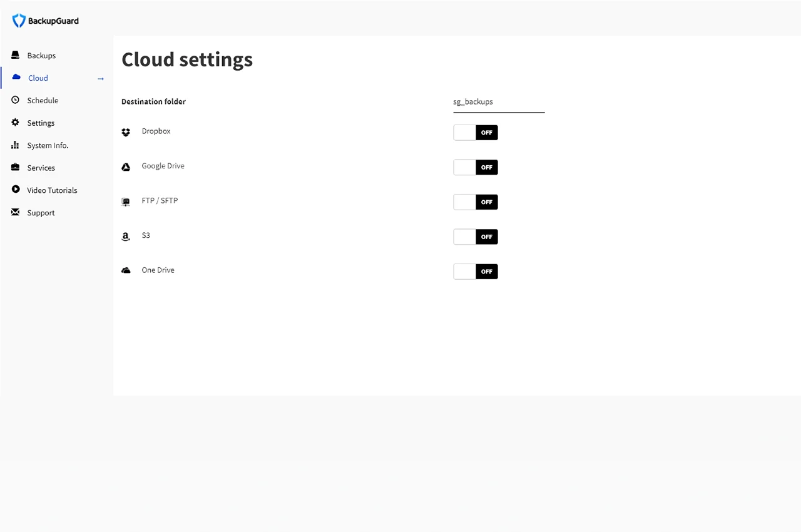Enable the Dropbox backup toggle
The height and width of the screenshot is (532, 801).
click(475, 132)
